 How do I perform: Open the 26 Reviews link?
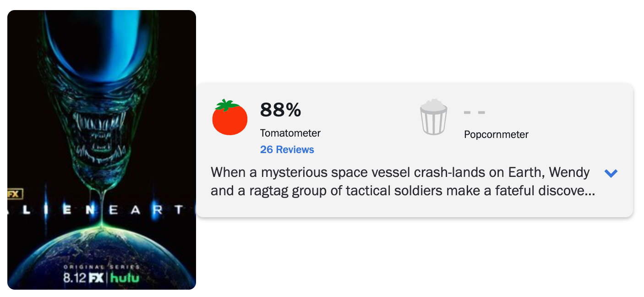pos(287,149)
